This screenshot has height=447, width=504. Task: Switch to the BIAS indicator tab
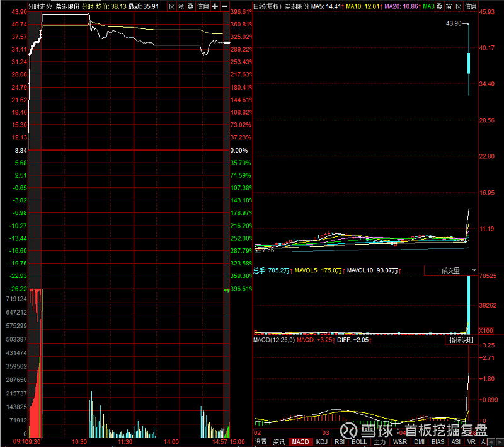[x=438, y=442]
